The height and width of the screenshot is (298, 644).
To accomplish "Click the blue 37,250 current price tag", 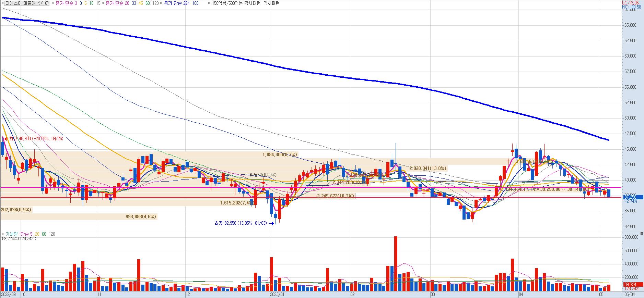I will [x=633, y=197].
